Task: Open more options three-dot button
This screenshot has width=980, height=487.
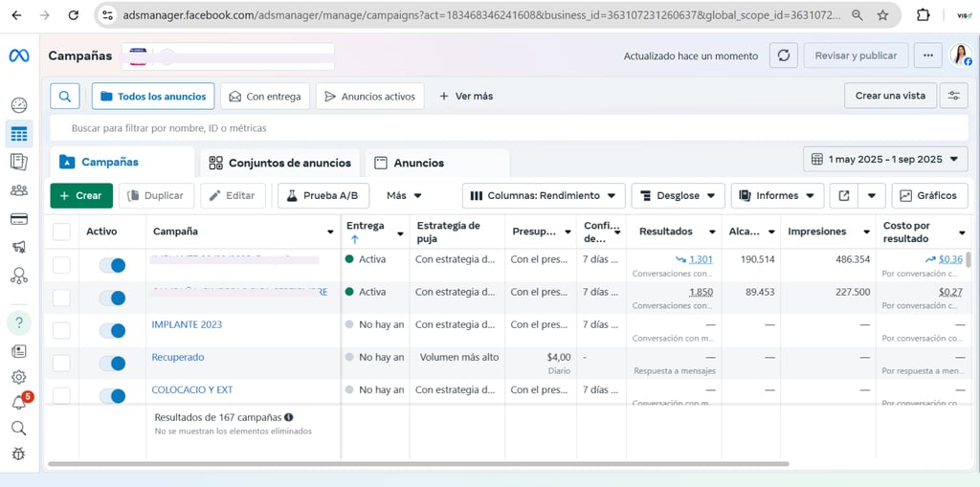Action: coord(927,55)
